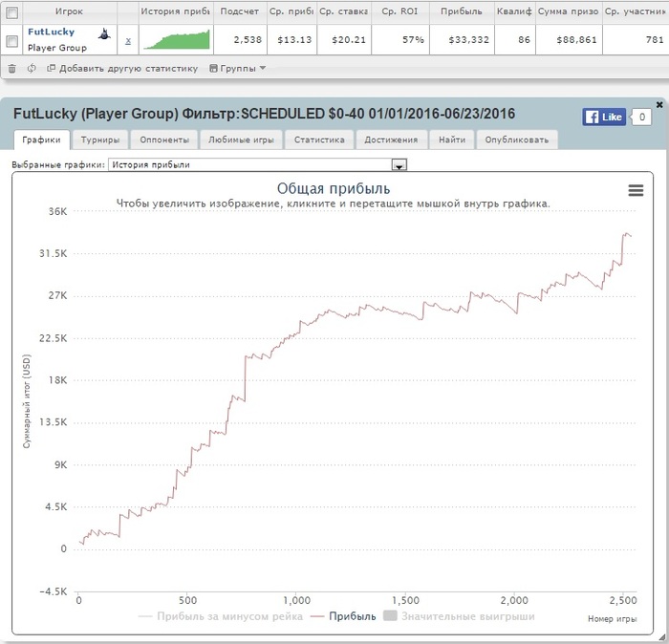Sort by the История прибыли column header

176,11
